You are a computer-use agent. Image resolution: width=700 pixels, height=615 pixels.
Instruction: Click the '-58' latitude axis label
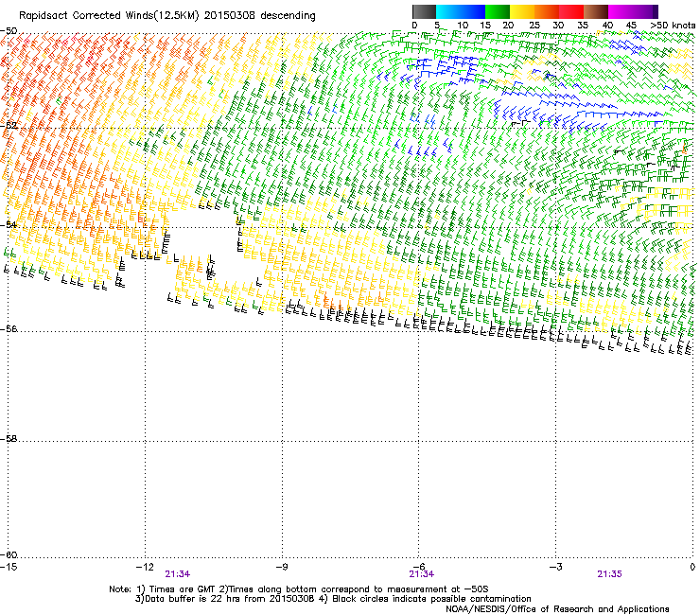(9, 439)
